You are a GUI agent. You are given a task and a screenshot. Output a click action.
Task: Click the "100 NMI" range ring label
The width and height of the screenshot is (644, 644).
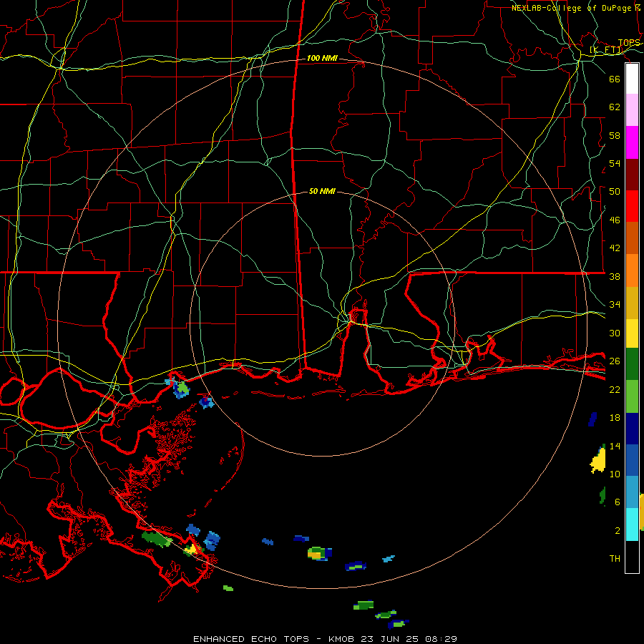(322, 59)
